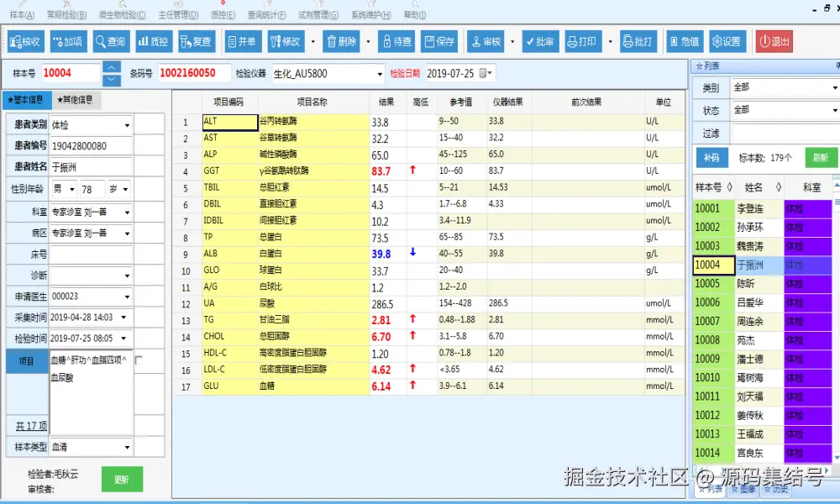Click the 刷新 button in the right panel
This screenshot has width=840, height=504.
coord(821,157)
